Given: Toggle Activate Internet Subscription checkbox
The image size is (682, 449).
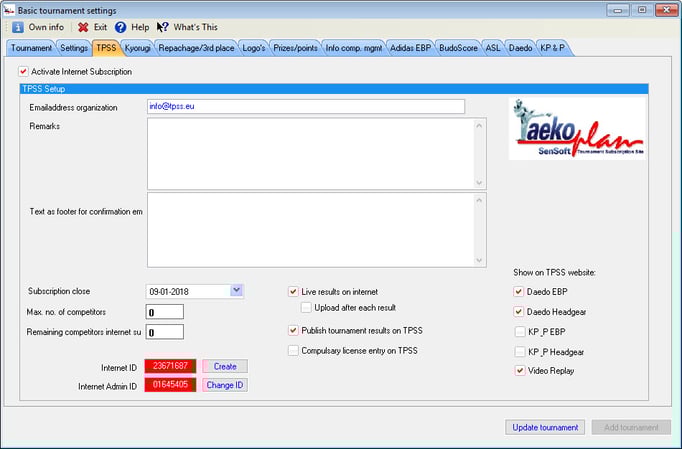Looking at the screenshot, I should coord(23,71).
